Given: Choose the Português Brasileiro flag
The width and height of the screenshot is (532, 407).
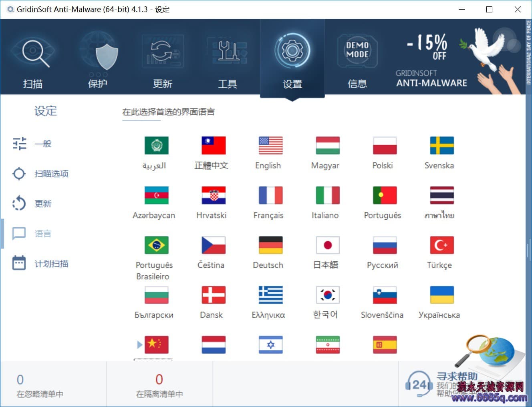Looking at the screenshot, I should pos(157,245).
